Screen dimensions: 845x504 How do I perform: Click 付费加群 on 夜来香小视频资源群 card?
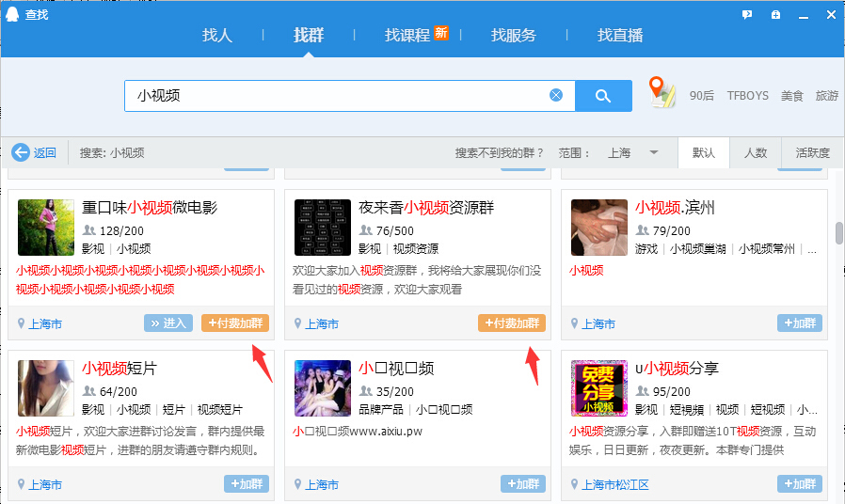coord(512,323)
